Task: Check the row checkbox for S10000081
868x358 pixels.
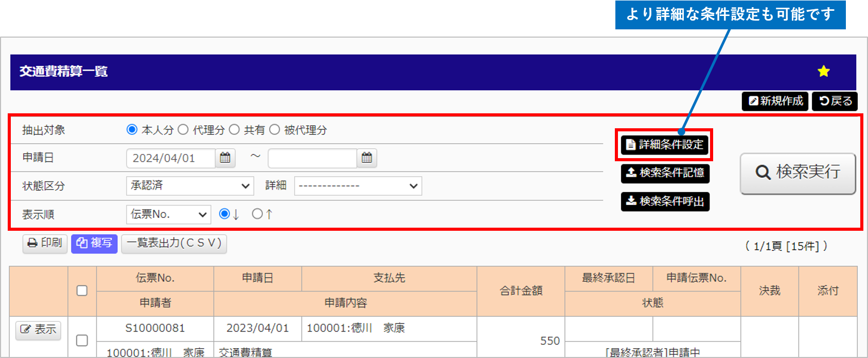Action: 82,340
